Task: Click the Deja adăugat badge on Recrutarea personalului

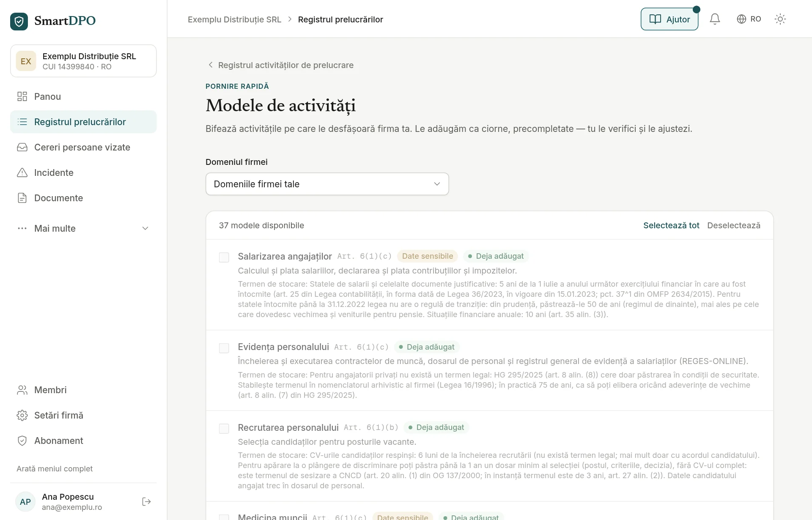Action: (x=436, y=427)
